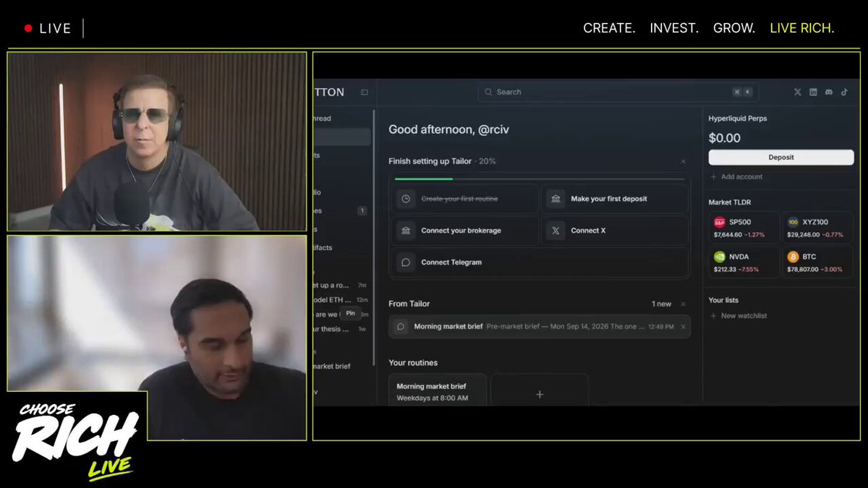Click the green setup progress bar
The height and width of the screenshot is (488, 868).
click(x=424, y=179)
